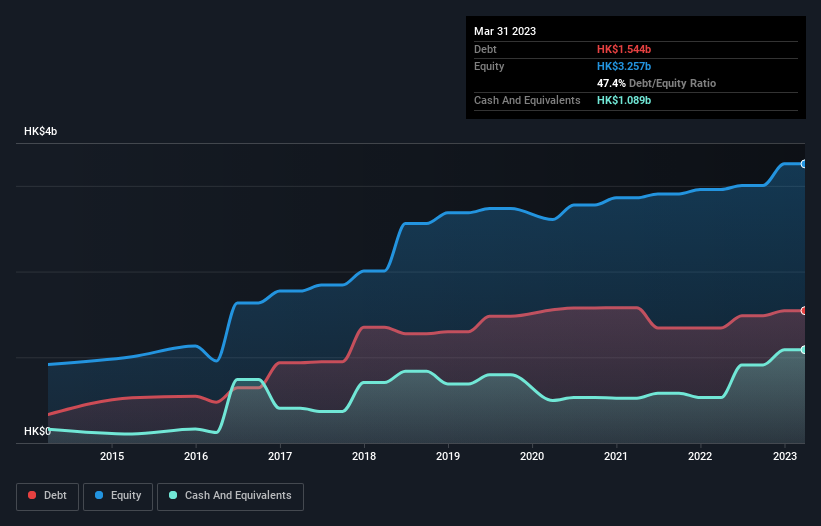This screenshot has width=821, height=526.
Task: Click the Debt value HK$1.544b in tooltip
Action: (x=624, y=49)
